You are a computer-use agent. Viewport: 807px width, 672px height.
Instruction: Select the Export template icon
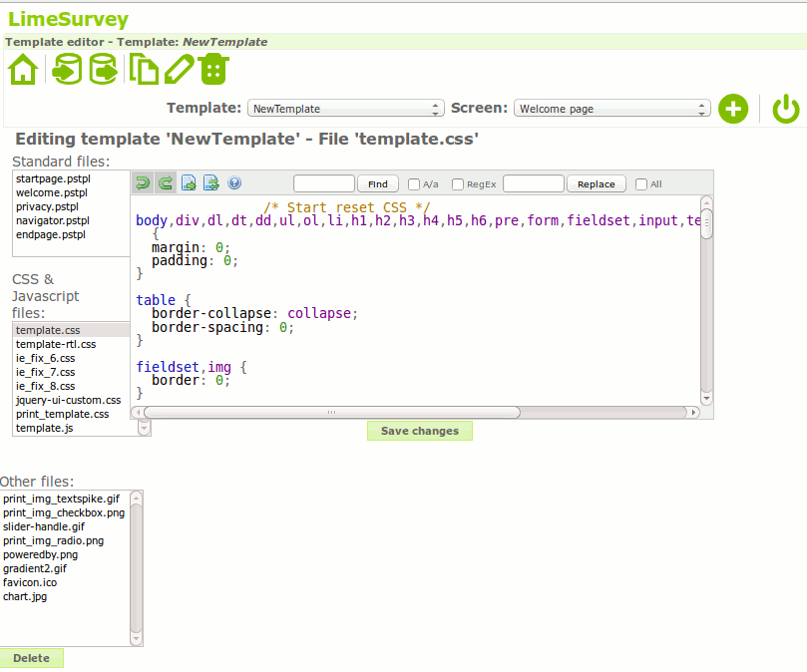(104, 72)
